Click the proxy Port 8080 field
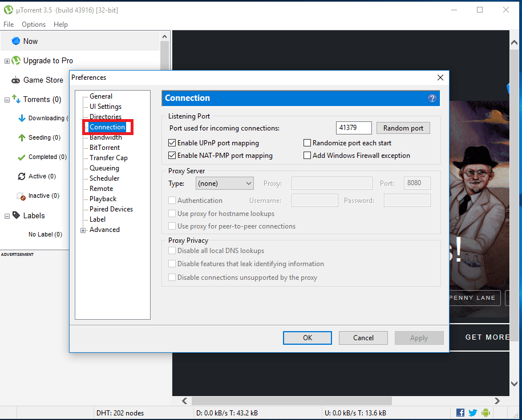522x420 pixels. coord(417,184)
